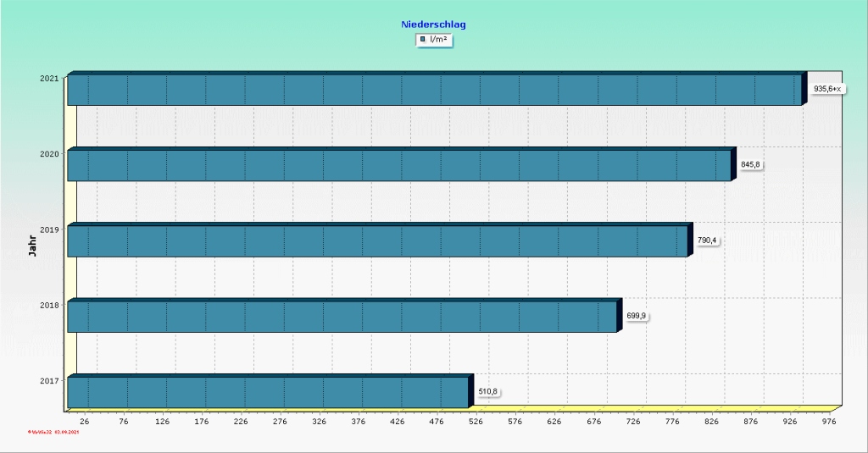The height and width of the screenshot is (453, 868).
Task: Click the 976 x-axis tick label
Action: (828, 421)
